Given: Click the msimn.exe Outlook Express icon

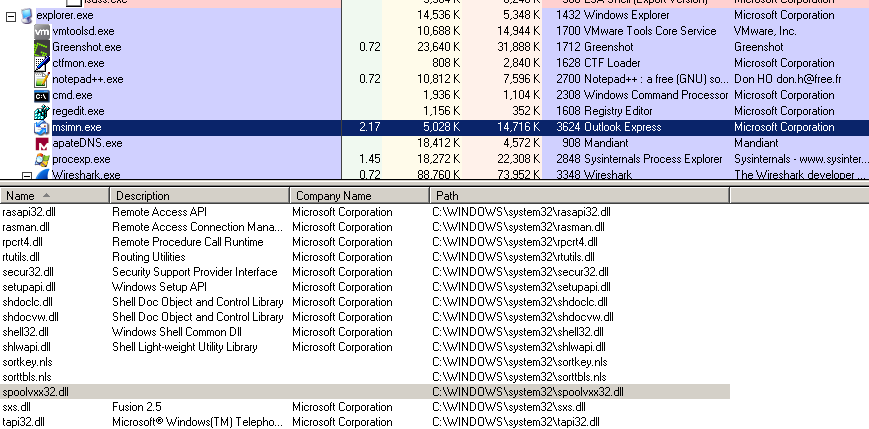Looking at the screenshot, I should pos(42,127).
